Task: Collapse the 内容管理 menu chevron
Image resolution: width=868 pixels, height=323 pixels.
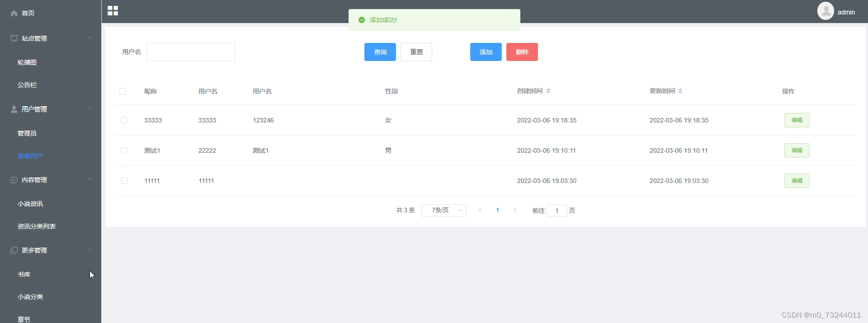Action: click(x=90, y=179)
